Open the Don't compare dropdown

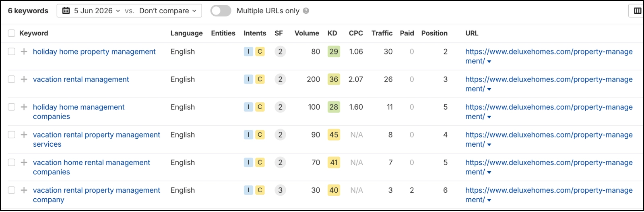click(168, 11)
